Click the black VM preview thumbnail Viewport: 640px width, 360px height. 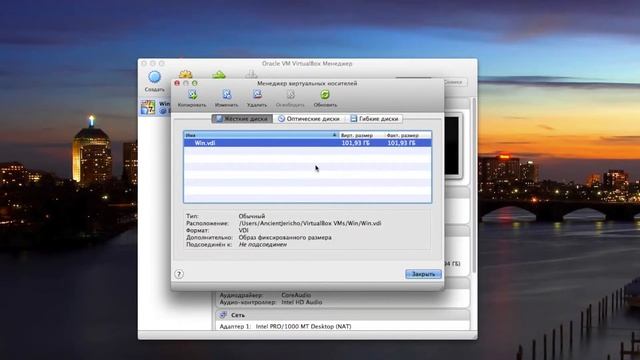(x=452, y=146)
